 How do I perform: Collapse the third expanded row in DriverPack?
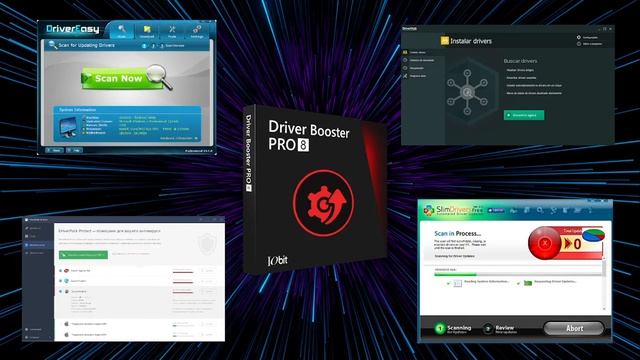[x=60, y=291]
